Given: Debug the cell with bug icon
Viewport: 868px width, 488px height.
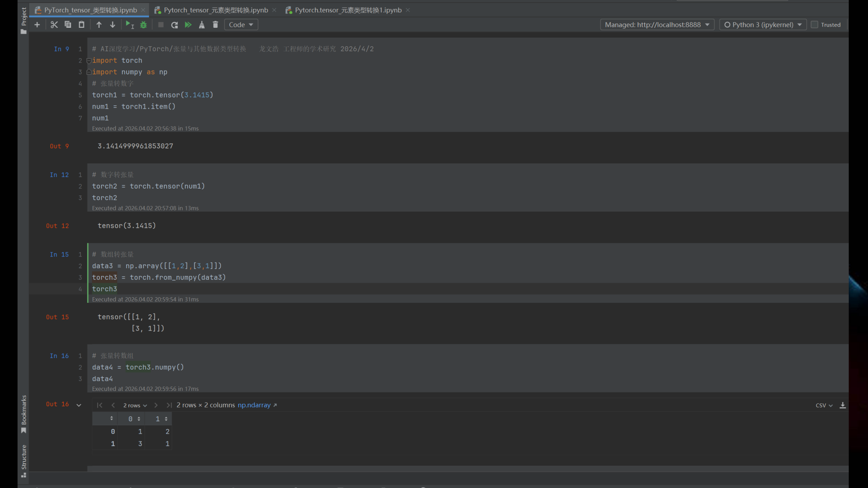Looking at the screenshot, I should pos(143,25).
